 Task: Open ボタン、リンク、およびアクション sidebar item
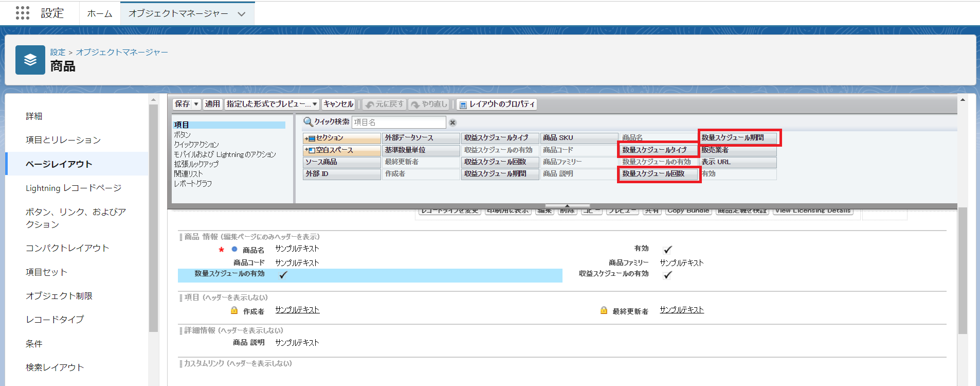point(76,218)
